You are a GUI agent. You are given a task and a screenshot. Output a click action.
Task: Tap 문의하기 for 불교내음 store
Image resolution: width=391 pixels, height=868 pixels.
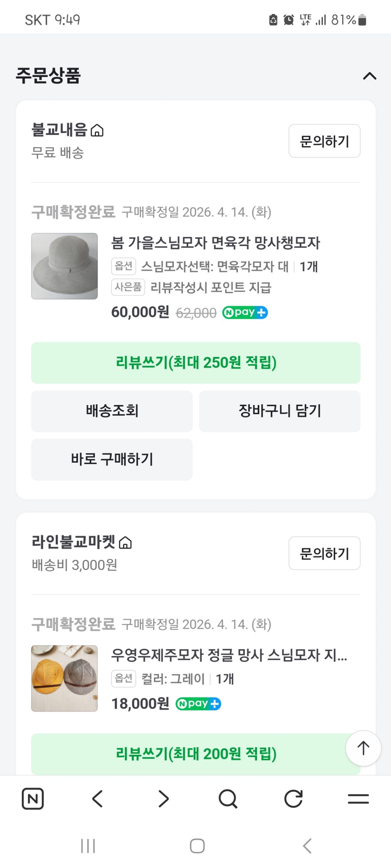click(324, 141)
